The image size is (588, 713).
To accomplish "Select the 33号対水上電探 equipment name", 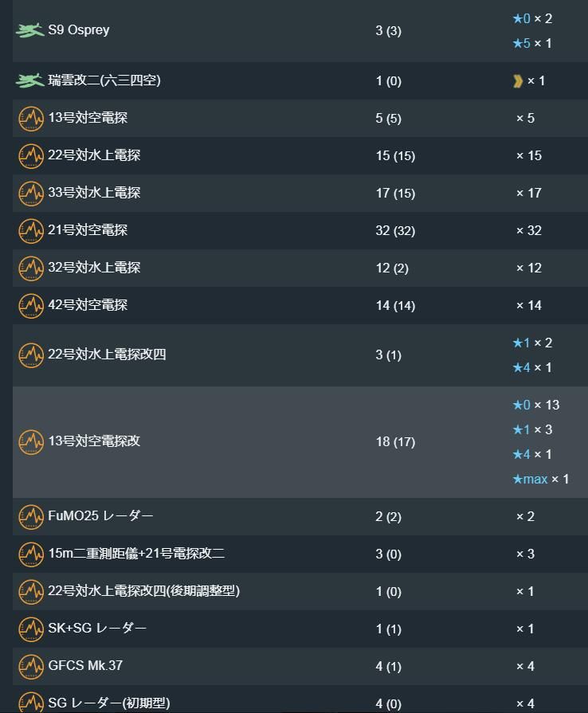I will point(94,193).
